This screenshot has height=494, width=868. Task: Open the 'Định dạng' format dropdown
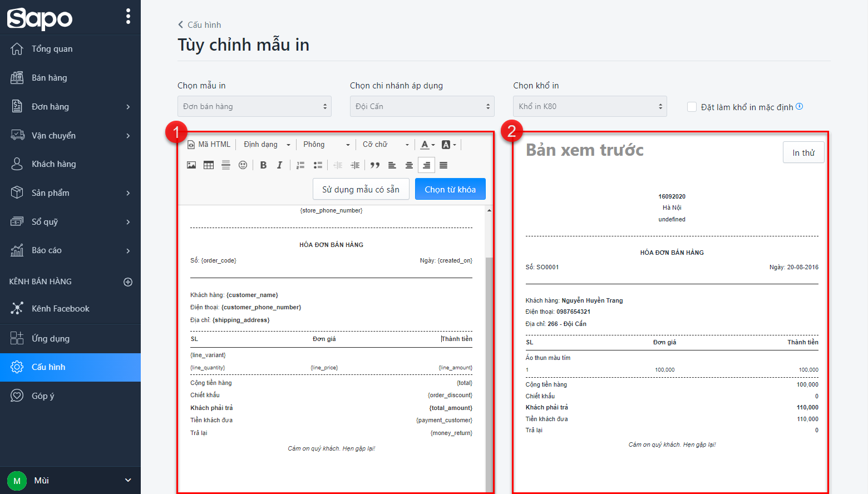point(267,145)
